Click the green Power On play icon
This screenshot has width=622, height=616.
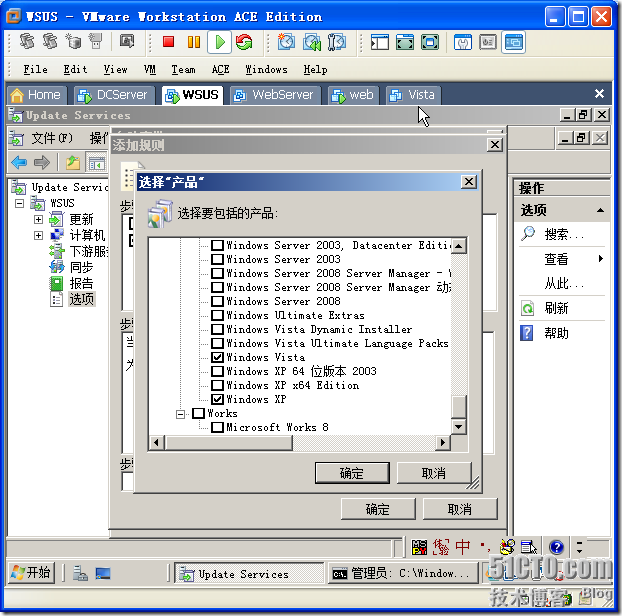click(x=219, y=42)
